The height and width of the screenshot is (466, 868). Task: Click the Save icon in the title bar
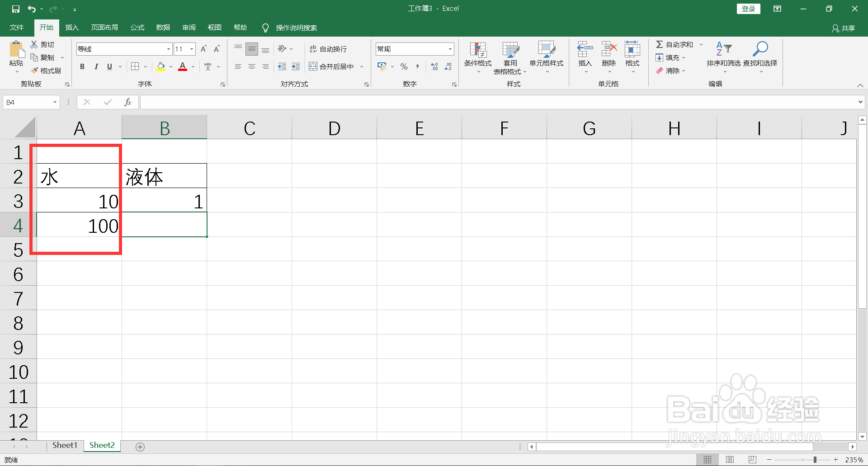click(x=16, y=9)
